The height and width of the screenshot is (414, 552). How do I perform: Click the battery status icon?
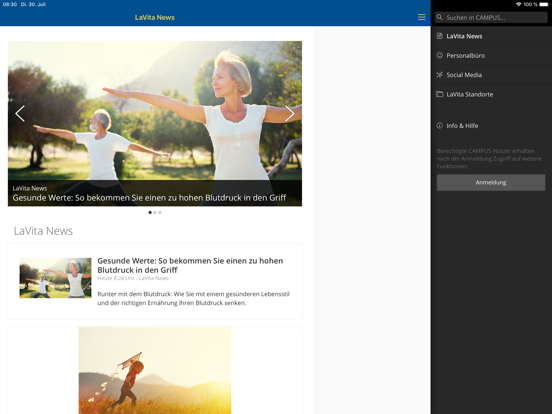click(544, 4)
